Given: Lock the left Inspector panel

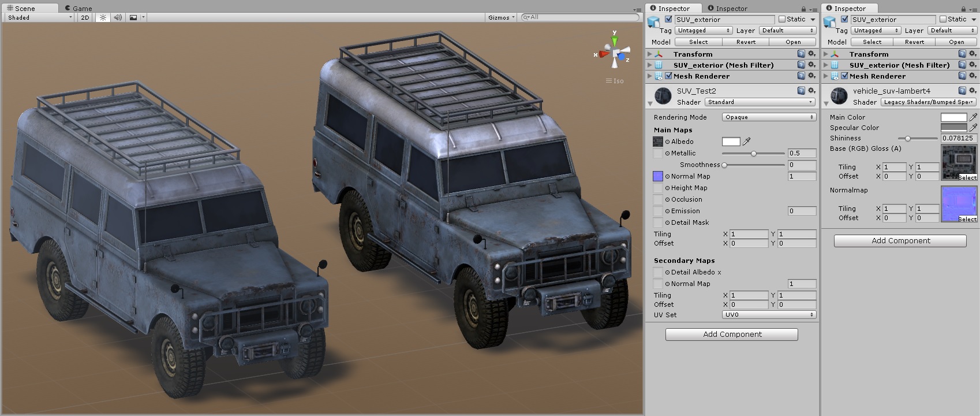Looking at the screenshot, I should tap(803, 9).
